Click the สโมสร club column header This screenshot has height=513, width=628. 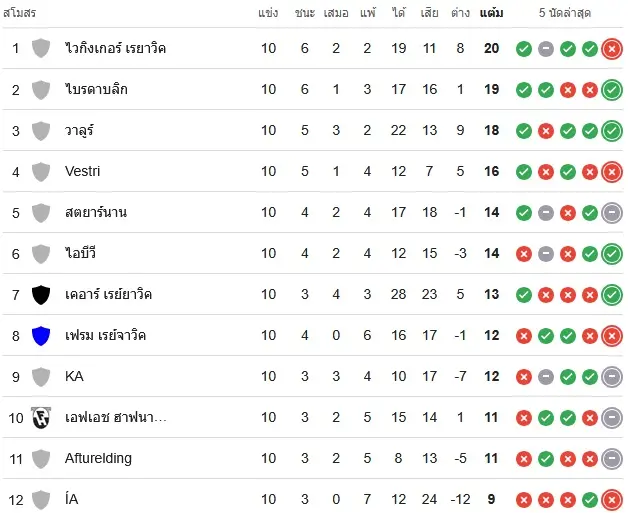tap(19, 13)
